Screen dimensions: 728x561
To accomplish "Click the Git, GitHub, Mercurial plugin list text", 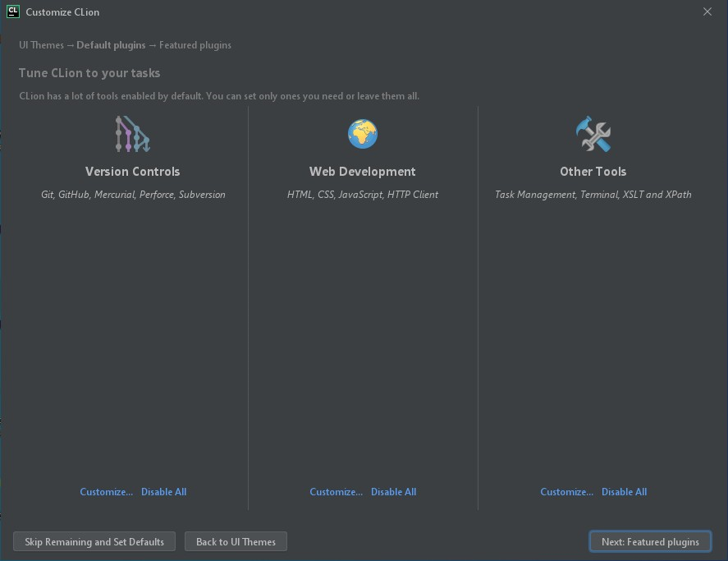I will pos(133,195).
